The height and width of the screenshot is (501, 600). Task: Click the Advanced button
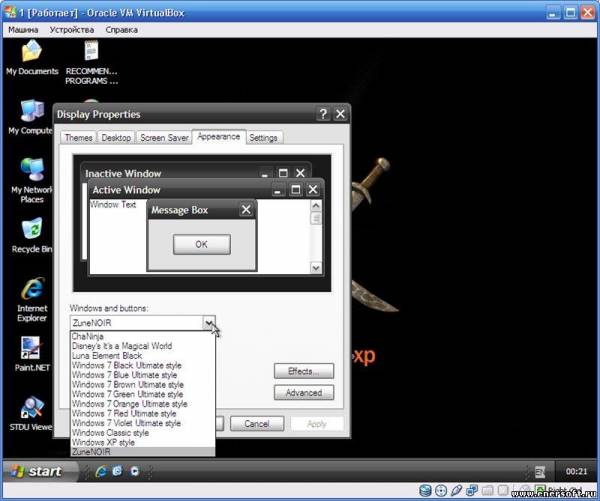click(x=304, y=392)
